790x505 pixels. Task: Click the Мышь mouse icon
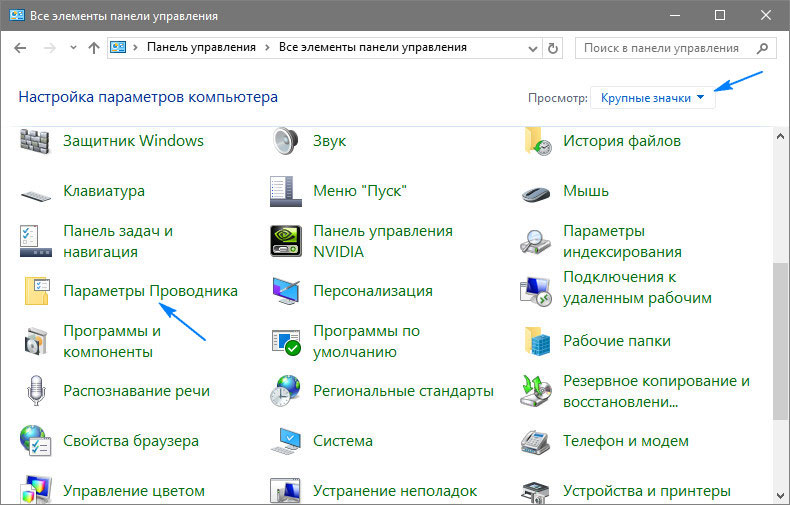536,191
